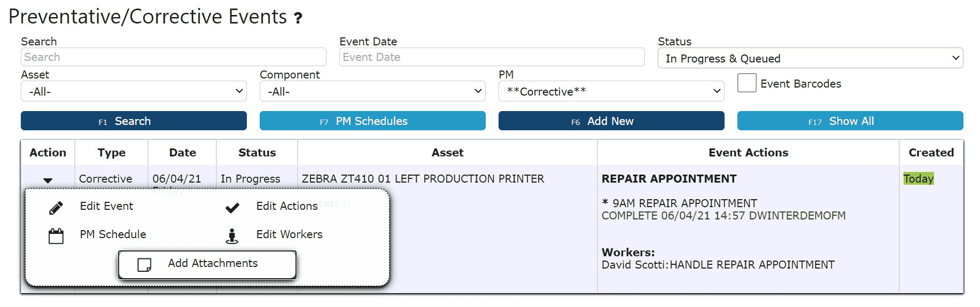Click the Show All button

point(850,121)
